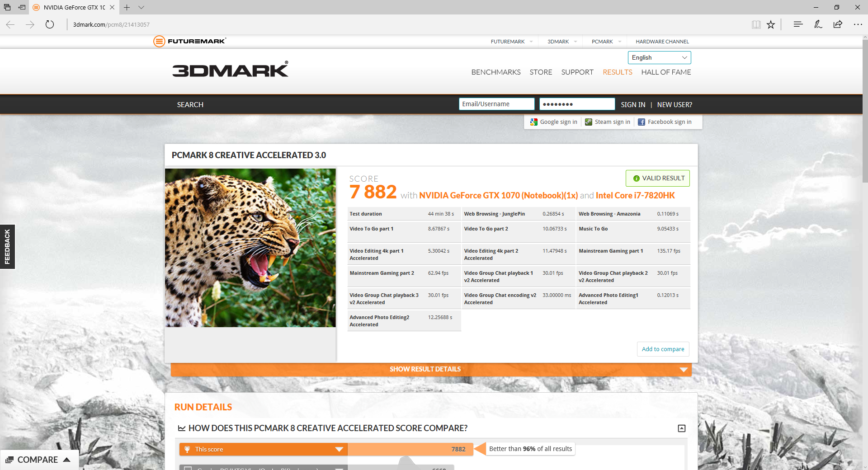This screenshot has height=470, width=868.
Task: Open the English language dropdown
Action: 659,57
